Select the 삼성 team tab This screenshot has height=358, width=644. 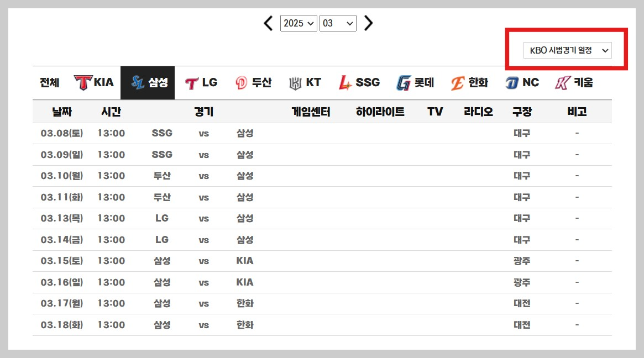pos(148,82)
